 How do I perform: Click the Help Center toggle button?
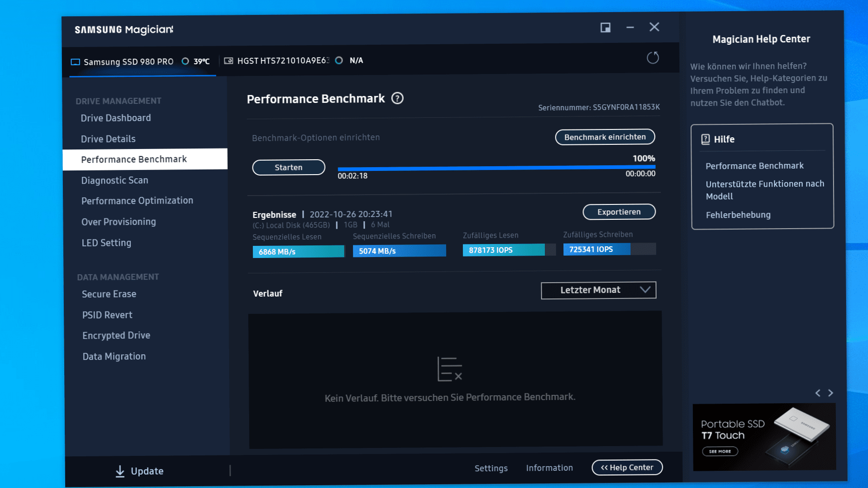(x=627, y=468)
